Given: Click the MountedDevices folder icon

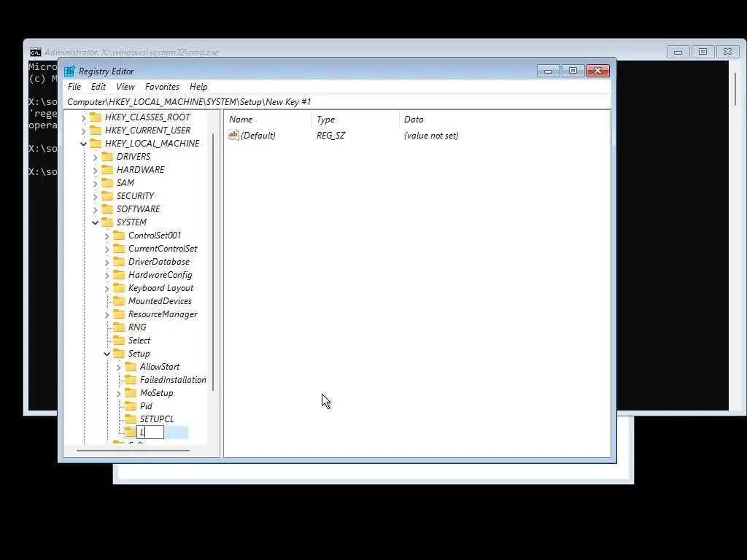Looking at the screenshot, I should pyautogui.click(x=119, y=301).
